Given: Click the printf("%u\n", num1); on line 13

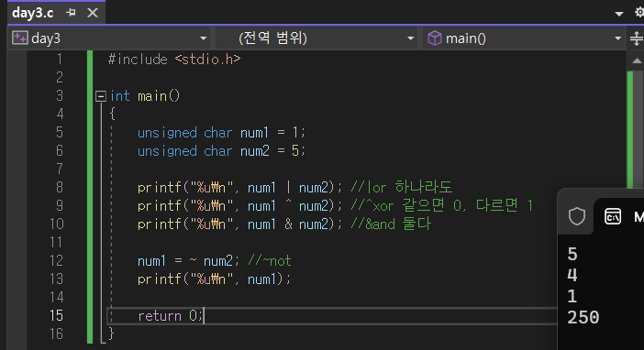Looking at the screenshot, I should point(214,279).
